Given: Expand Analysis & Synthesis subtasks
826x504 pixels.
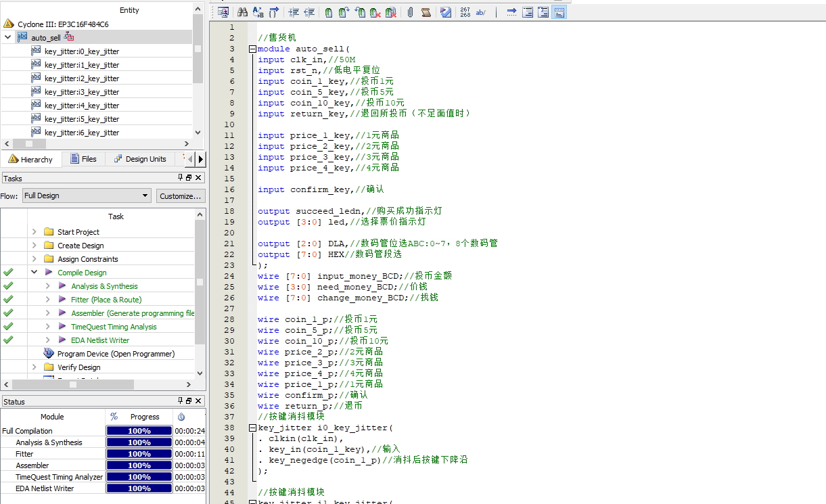Looking at the screenshot, I should [48, 286].
